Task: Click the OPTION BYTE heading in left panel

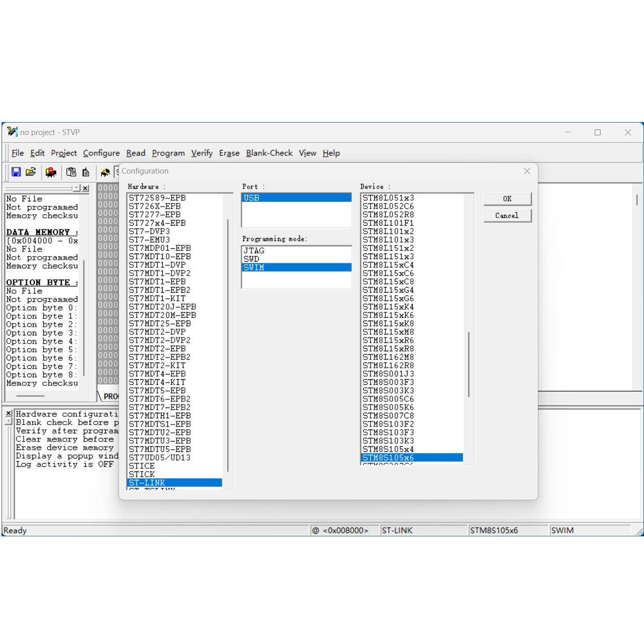Action: pos(42,282)
